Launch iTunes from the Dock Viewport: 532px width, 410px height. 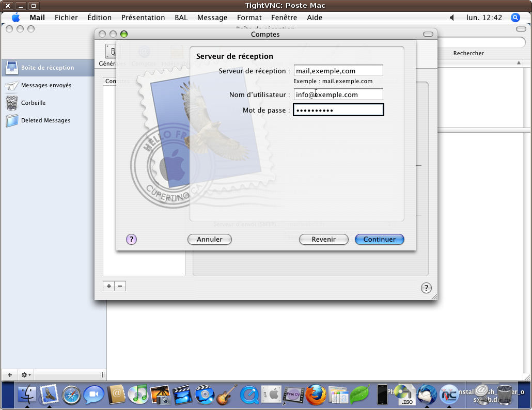click(138, 395)
